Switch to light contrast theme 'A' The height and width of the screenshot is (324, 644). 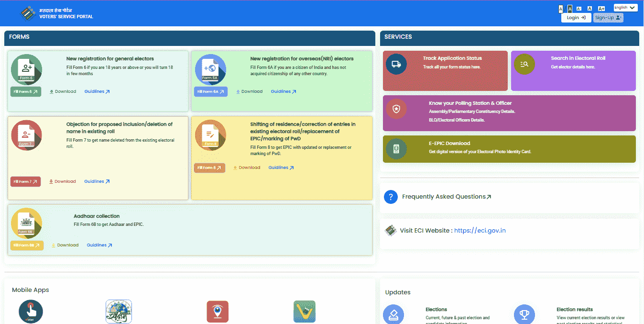click(561, 9)
